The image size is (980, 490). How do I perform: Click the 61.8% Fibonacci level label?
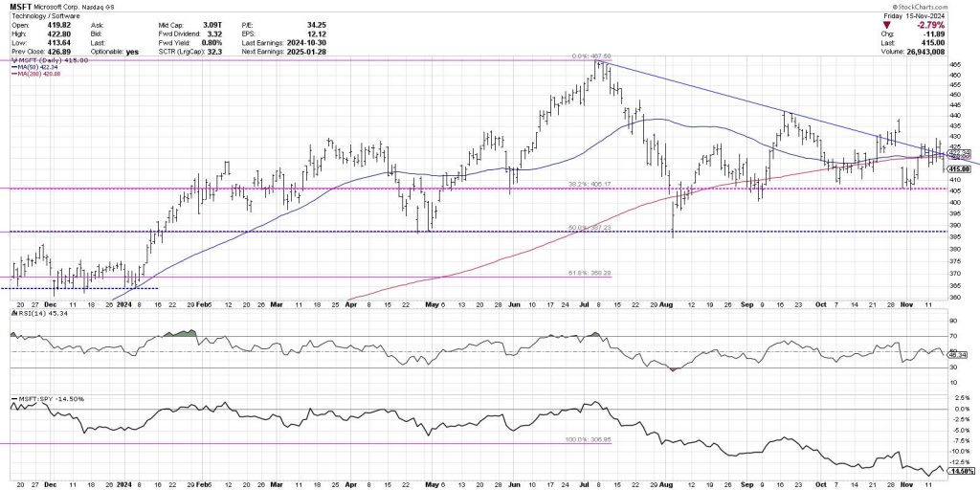pos(591,273)
